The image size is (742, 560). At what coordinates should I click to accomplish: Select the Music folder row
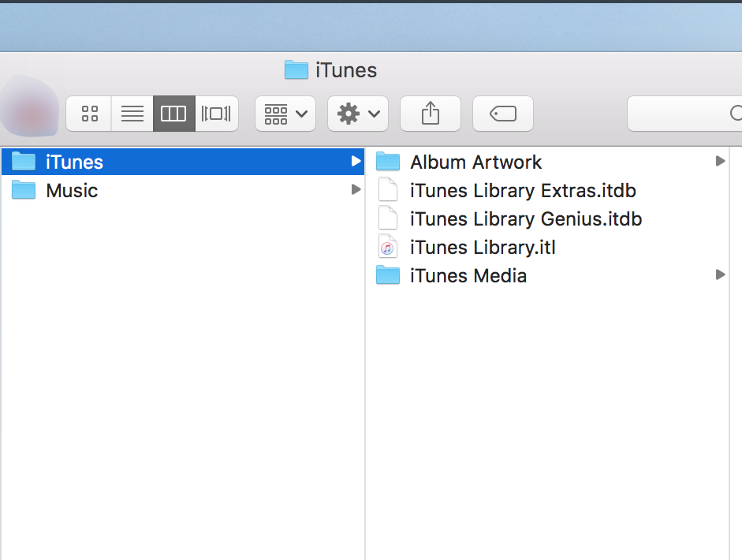183,190
